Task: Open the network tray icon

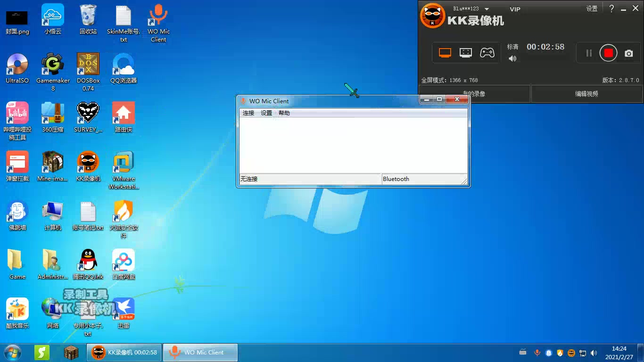Action: (x=583, y=353)
